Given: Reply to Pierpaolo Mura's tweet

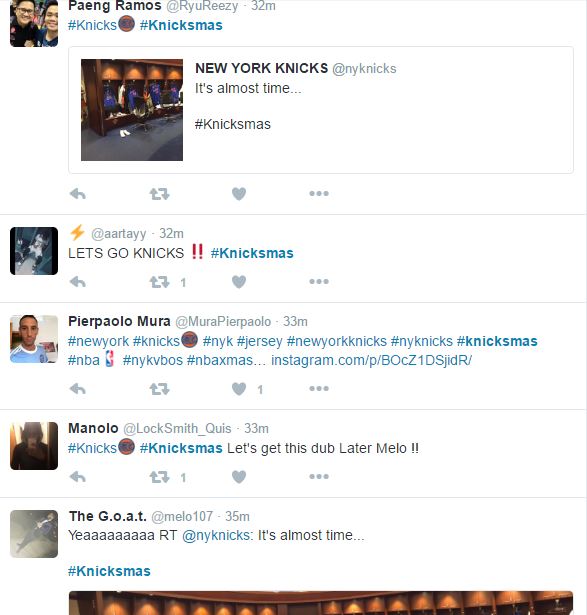Looking at the screenshot, I should [78, 389].
